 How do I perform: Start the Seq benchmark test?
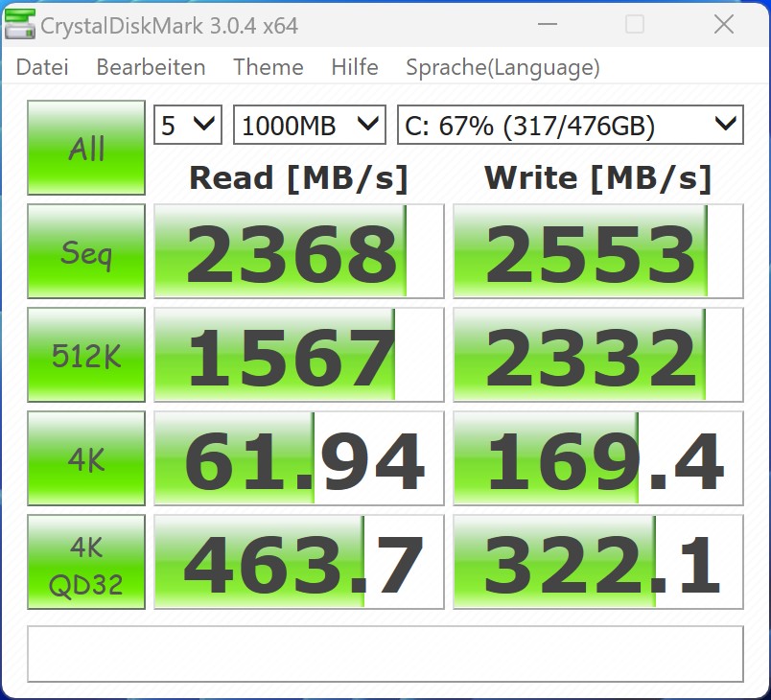coord(86,251)
